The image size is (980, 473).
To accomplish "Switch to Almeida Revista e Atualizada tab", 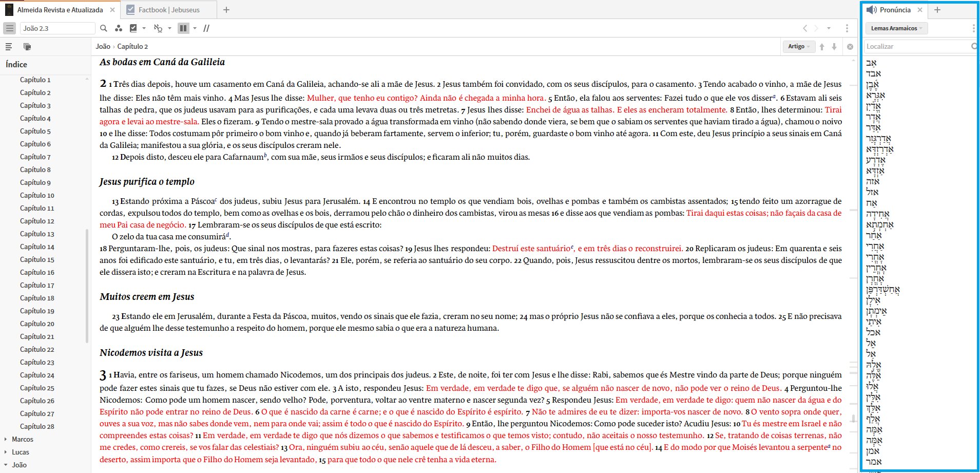I will coord(60,10).
